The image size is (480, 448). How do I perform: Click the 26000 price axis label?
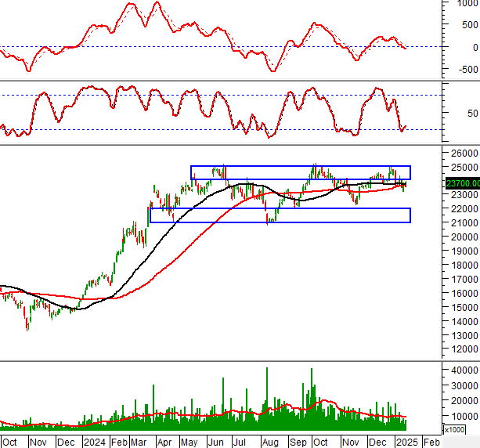point(464,153)
